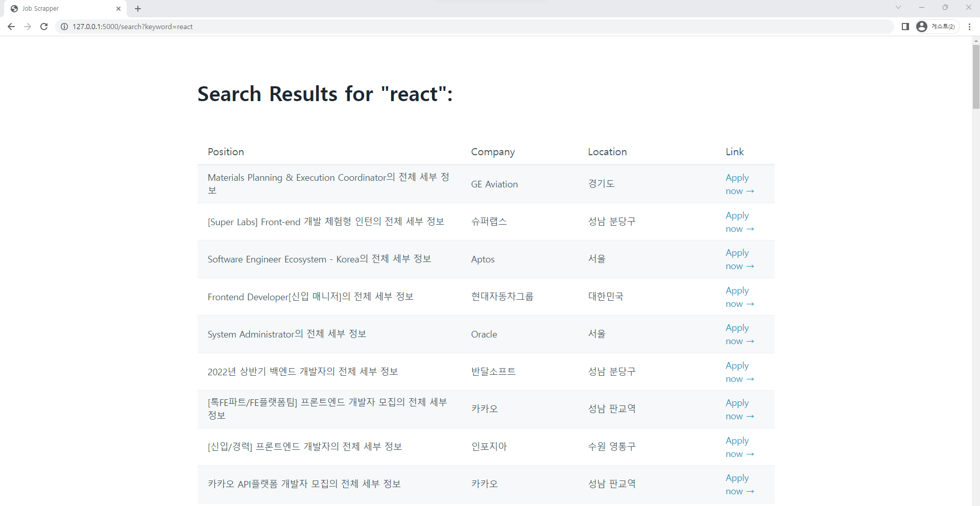Click System Administrator position text
Screen dimensions: 980x506
coord(287,334)
